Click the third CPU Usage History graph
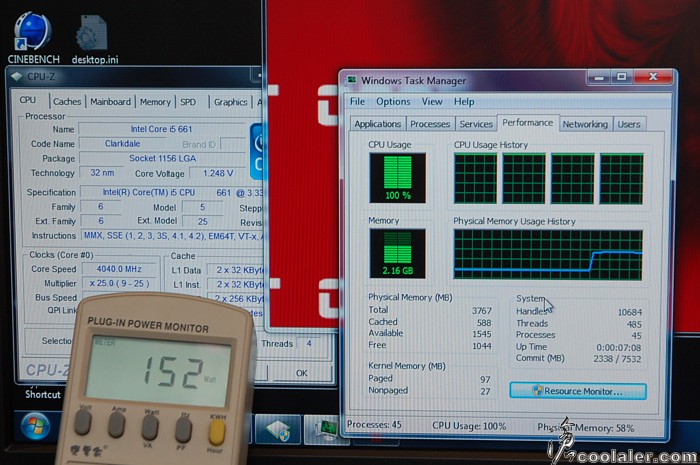 pos(573,179)
